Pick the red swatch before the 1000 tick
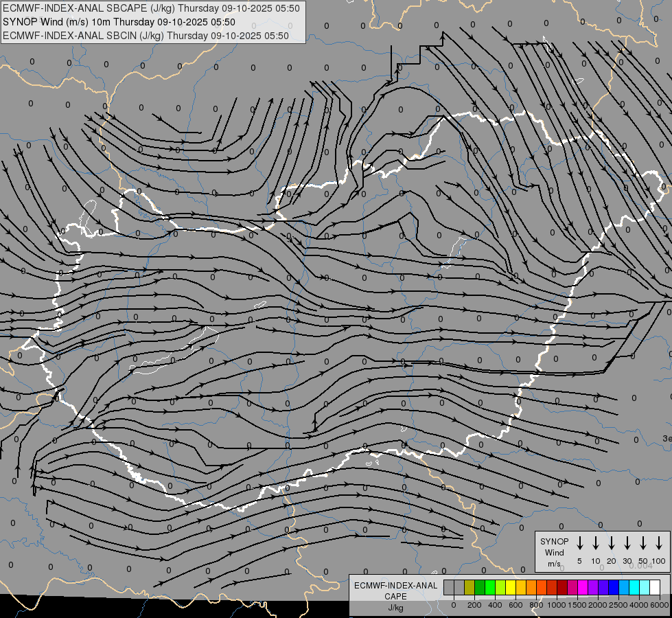This screenshot has height=618, width=672. click(x=552, y=587)
